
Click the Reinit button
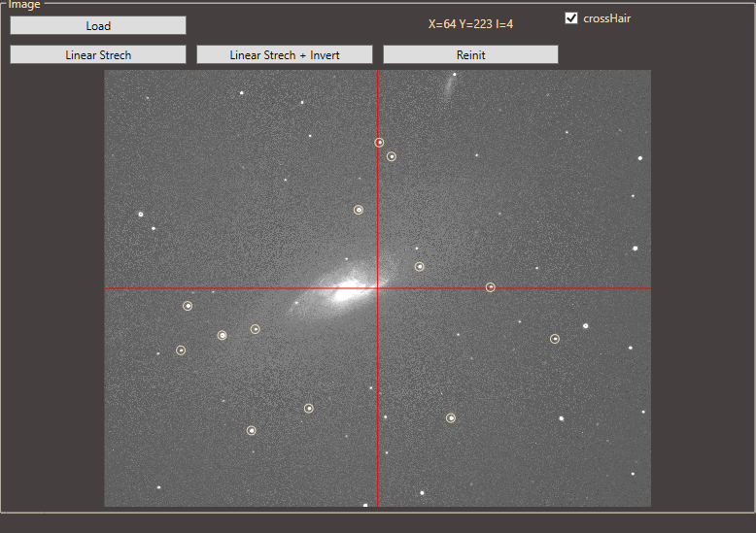click(x=470, y=54)
